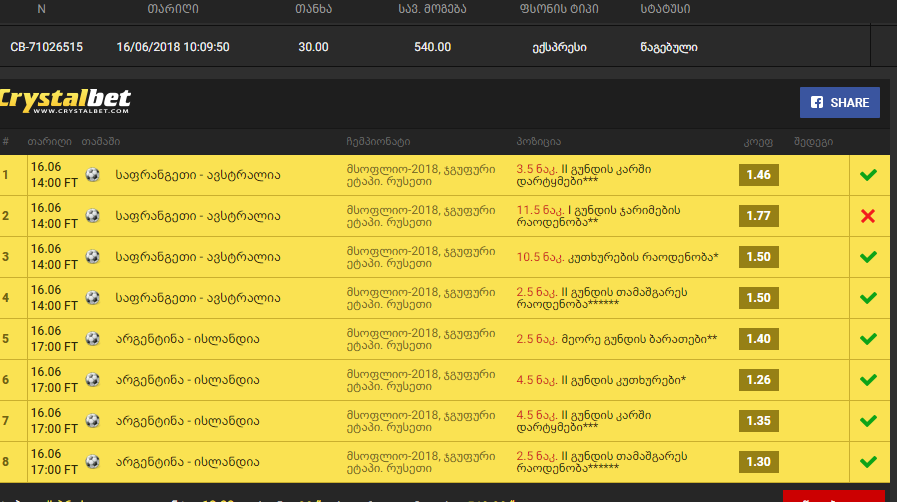Screen dimensions: 897x502
Task: Click the soccer ball icon in row 1
Action: point(93,174)
